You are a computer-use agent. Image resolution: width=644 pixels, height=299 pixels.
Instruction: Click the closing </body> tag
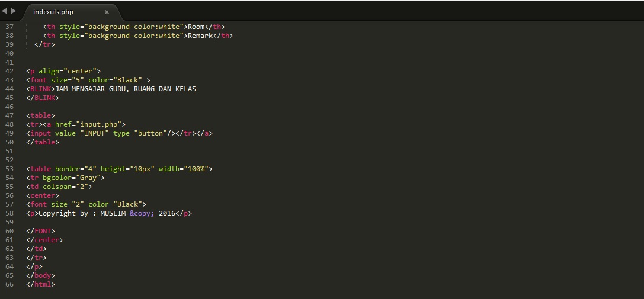[x=40, y=275]
